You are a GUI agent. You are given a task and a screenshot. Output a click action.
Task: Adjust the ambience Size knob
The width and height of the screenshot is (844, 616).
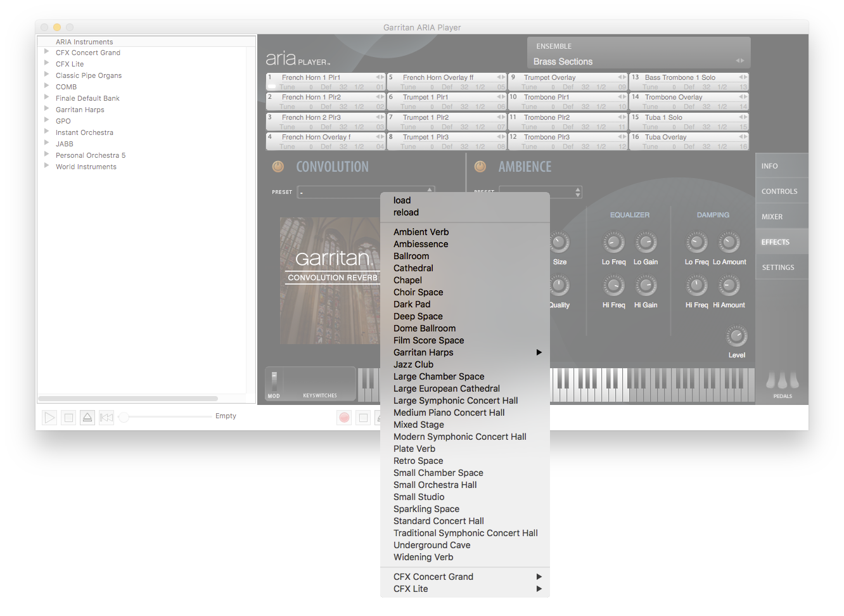click(559, 242)
